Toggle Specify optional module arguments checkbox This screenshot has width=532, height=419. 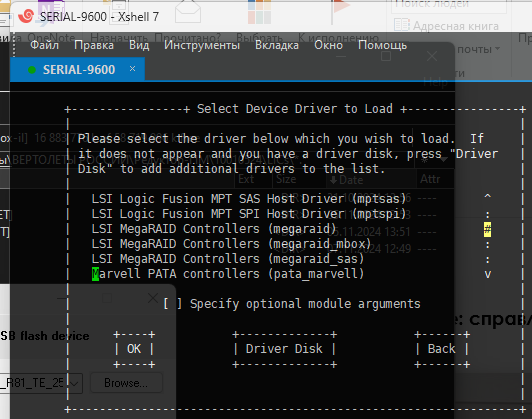[172, 304]
